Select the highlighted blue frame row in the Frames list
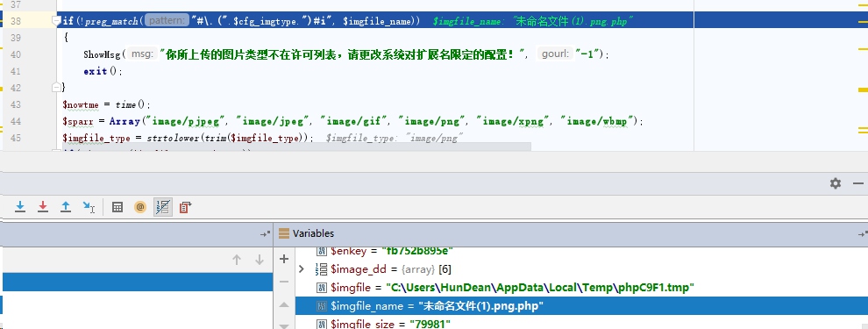 pos(138,282)
